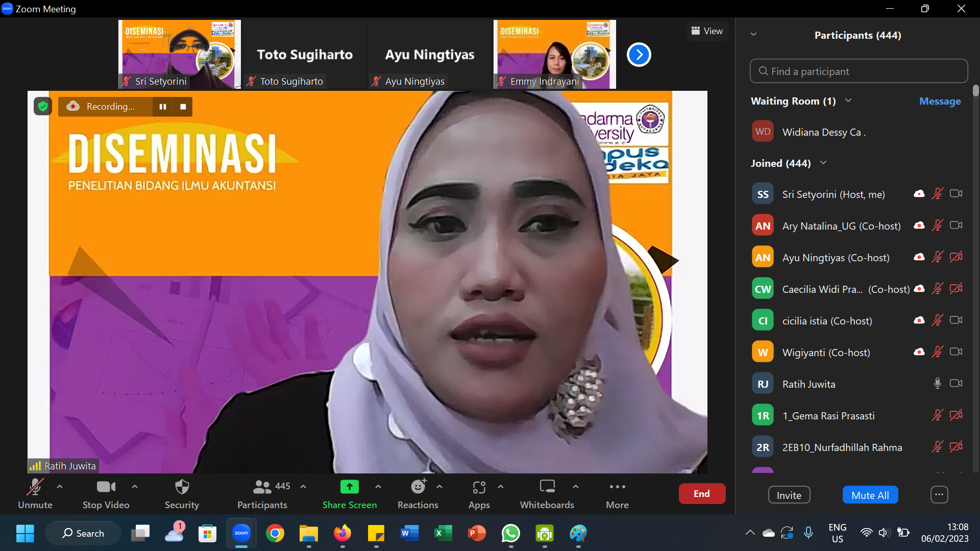Toggle microphone for Wigiyanti
This screenshot has width=980, height=551.
(937, 352)
